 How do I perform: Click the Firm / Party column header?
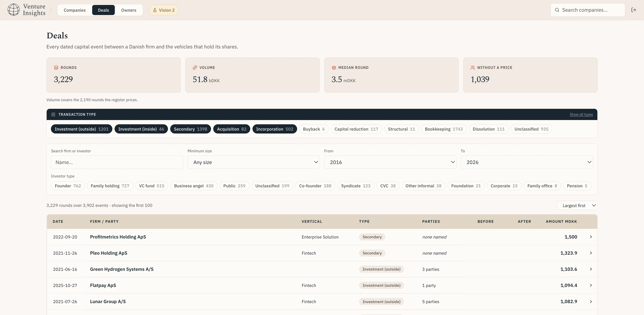click(x=104, y=221)
